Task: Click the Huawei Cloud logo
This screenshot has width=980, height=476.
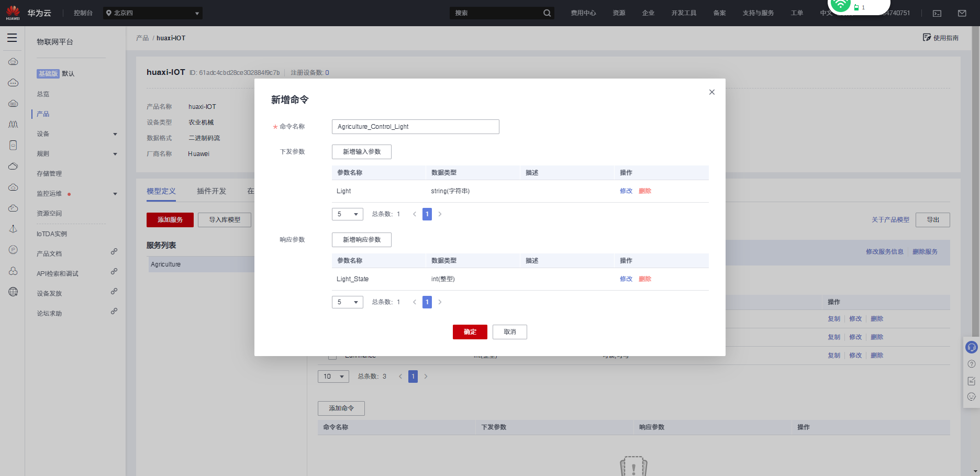Action: click(13, 13)
